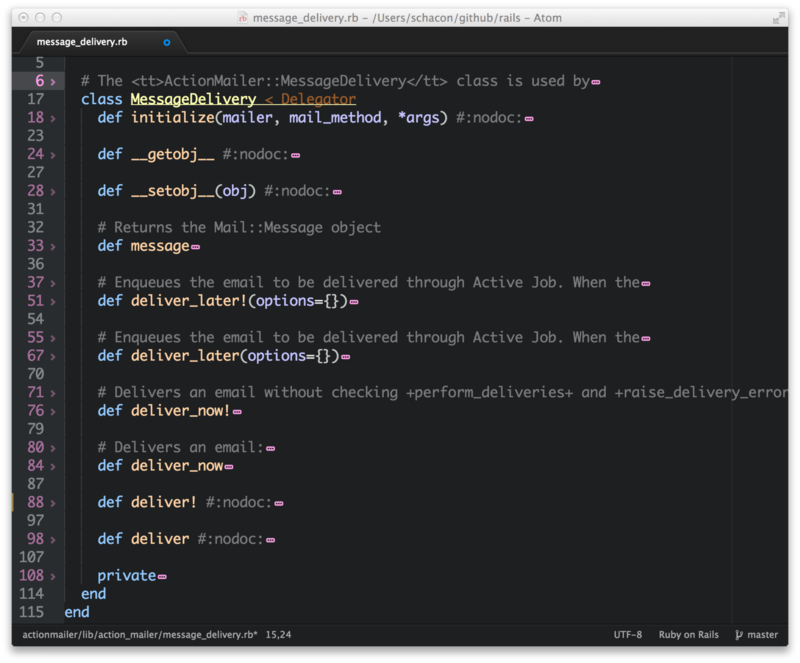Expand the initialize method at line 18
The height and width of the screenshot is (663, 800).
(53, 118)
